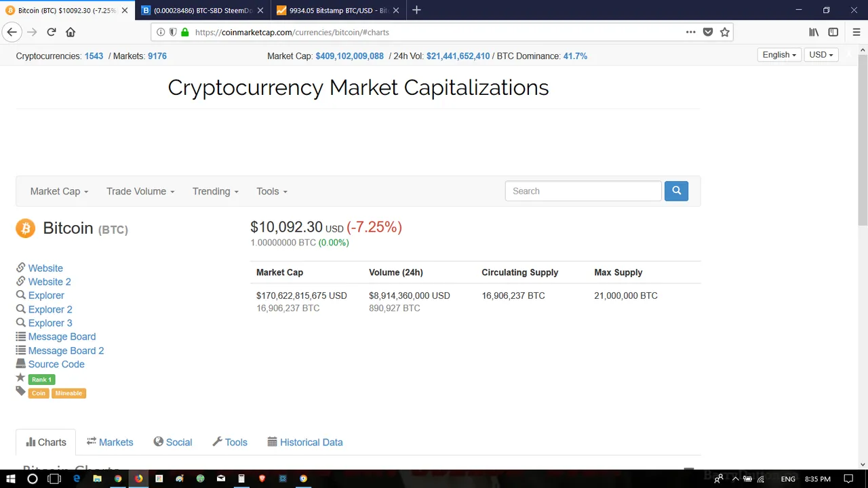Click the Rank 1 badge

pos(41,380)
